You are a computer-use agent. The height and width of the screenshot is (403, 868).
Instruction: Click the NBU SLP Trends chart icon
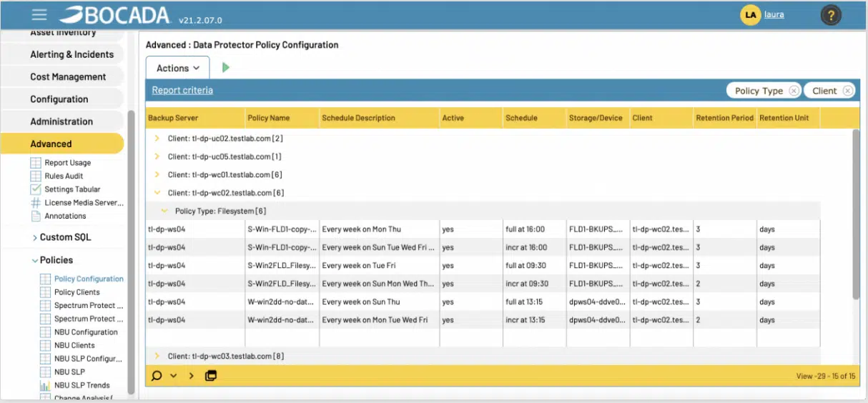[45, 386]
